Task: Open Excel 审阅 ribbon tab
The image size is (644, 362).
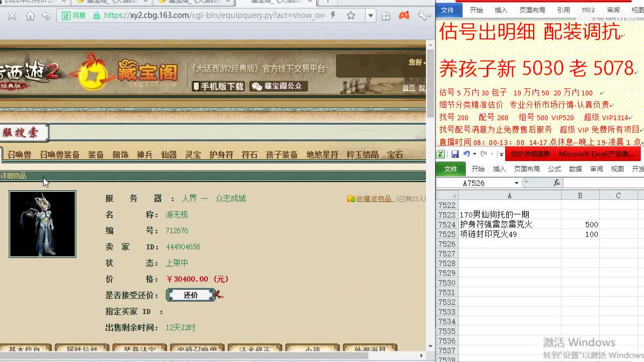Action: (597, 169)
